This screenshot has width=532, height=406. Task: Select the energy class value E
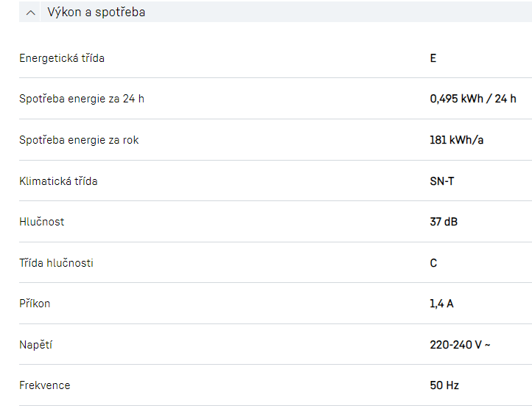(433, 57)
